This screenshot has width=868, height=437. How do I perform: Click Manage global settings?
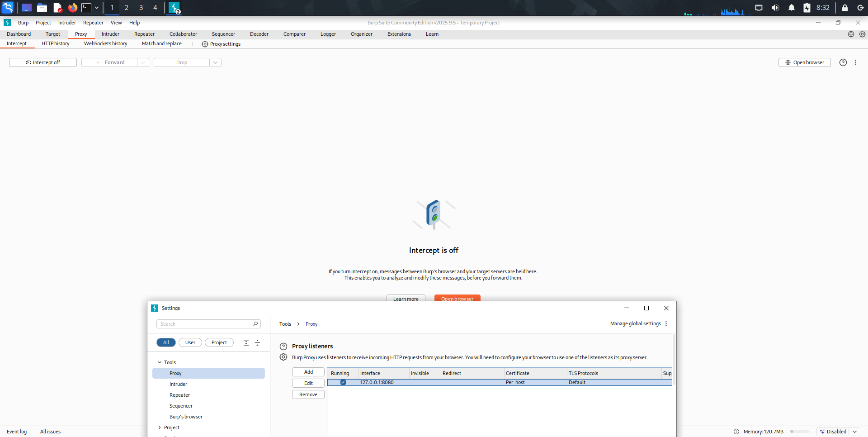tap(635, 323)
